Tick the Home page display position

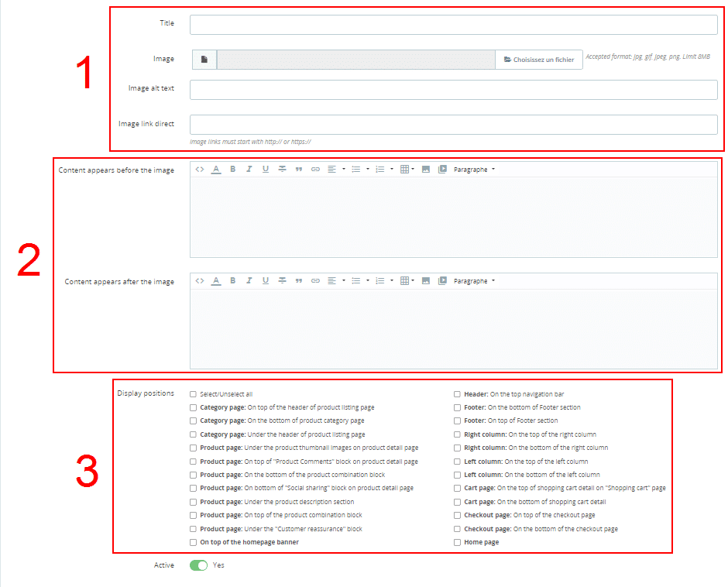coord(458,543)
